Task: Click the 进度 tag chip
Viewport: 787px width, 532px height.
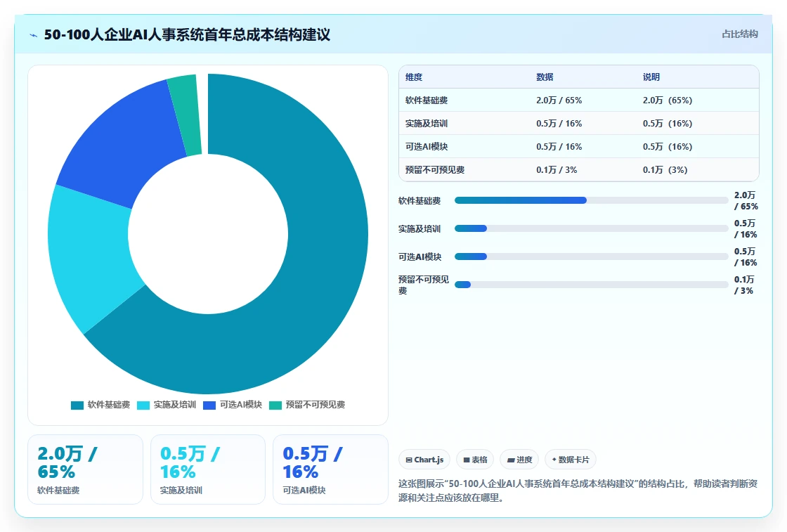Action: [x=519, y=460]
